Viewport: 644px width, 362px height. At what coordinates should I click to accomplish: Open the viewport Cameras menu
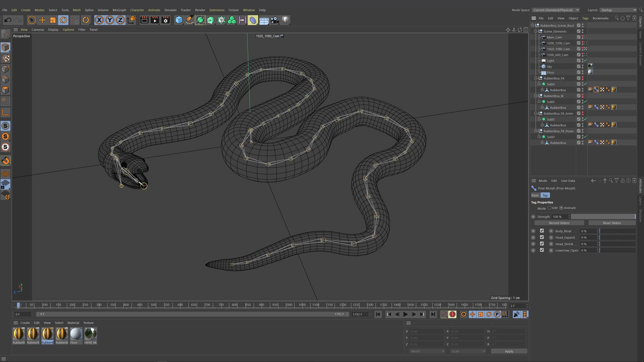[x=38, y=29]
